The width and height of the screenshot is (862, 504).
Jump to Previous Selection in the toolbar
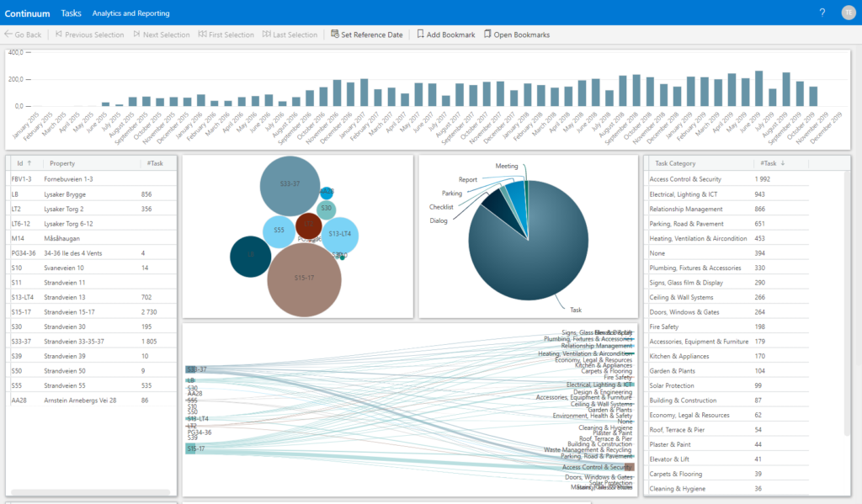coord(89,34)
